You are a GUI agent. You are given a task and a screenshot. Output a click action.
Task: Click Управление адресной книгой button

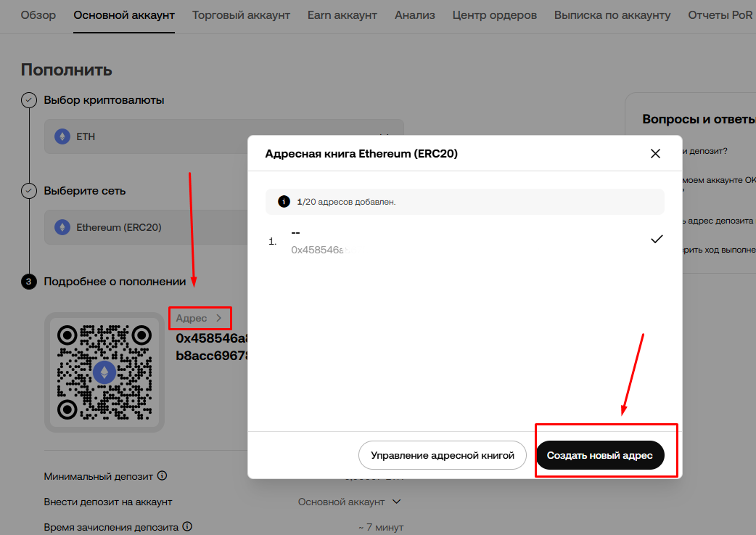[x=442, y=455]
